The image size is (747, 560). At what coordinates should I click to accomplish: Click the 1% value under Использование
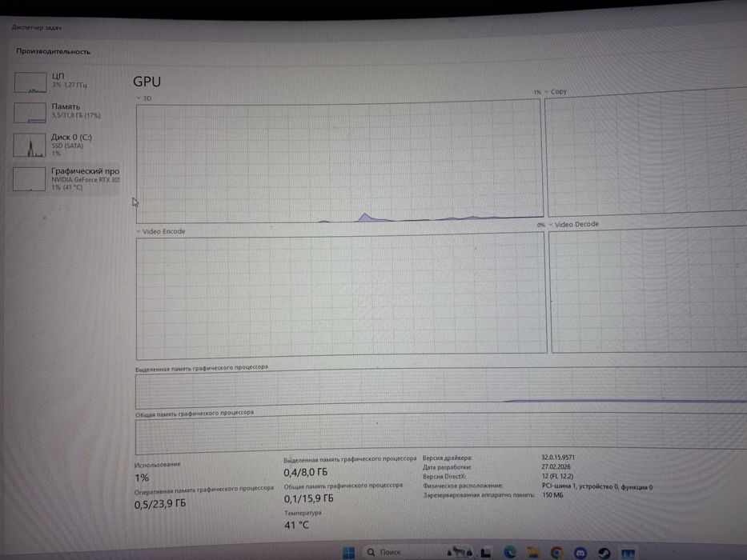(142, 478)
